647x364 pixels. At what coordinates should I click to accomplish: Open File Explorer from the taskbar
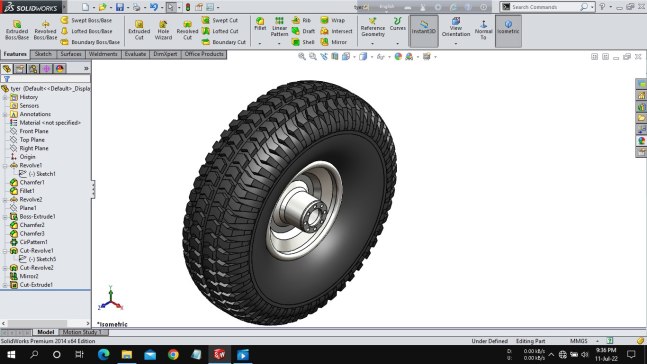tap(127, 355)
